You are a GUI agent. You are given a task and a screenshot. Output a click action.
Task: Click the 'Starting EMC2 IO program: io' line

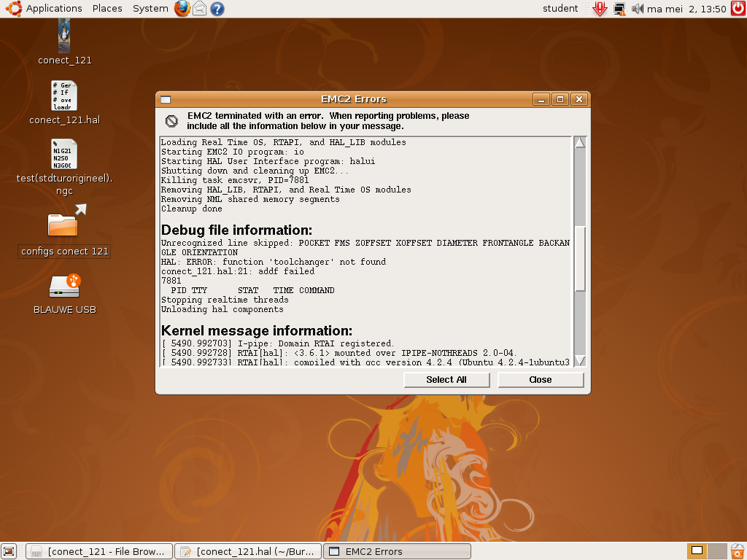233,152
